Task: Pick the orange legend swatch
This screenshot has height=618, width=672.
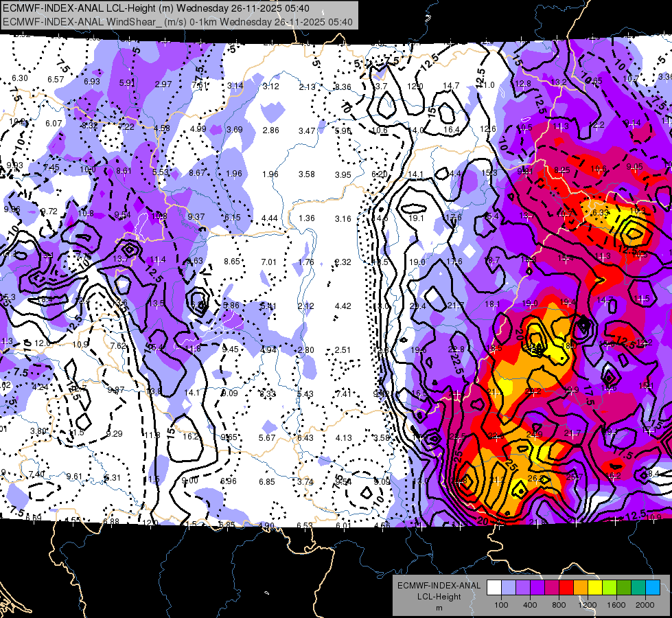Action: [581, 588]
